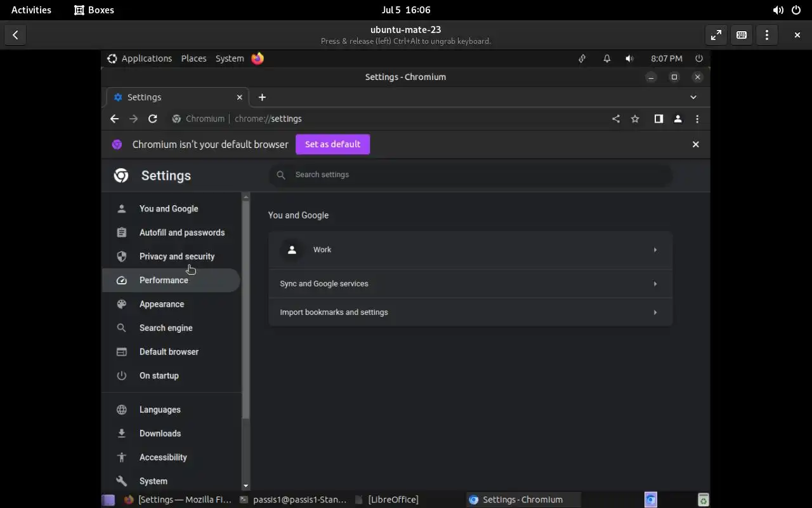Viewport: 812px width, 508px height.
Task: Open the new tab plus button
Action: [262, 97]
